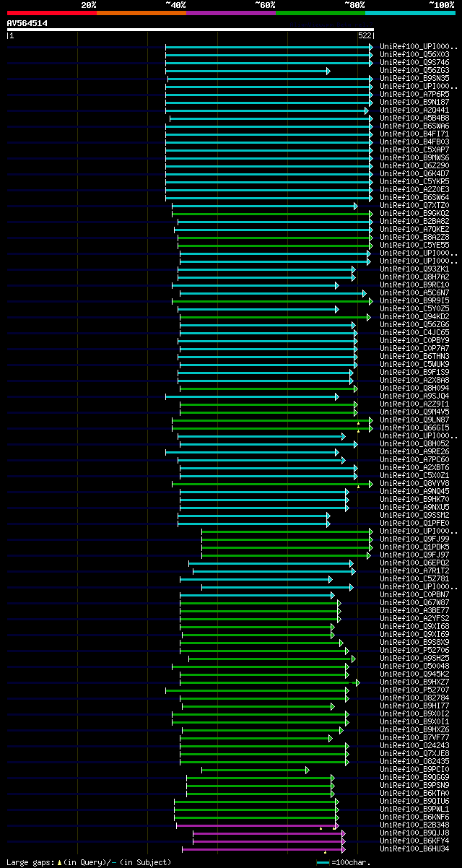
Task: Click the UniRef100_B6SWA6 label
Action: coord(414,126)
